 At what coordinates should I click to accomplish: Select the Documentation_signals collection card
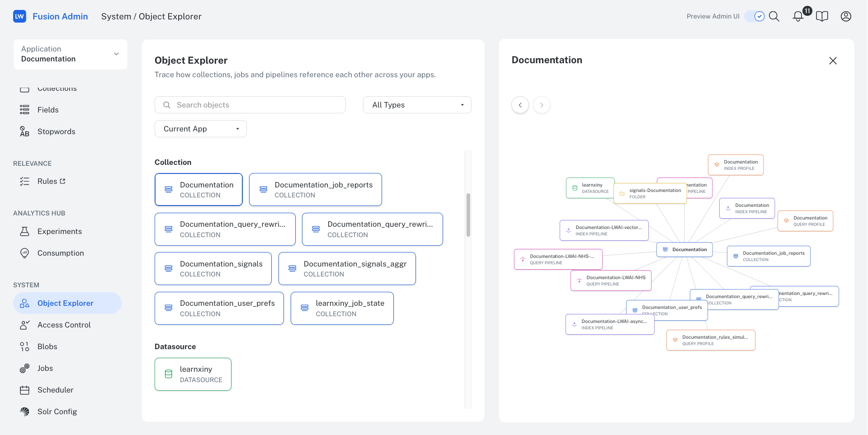click(x=213, y=269)
